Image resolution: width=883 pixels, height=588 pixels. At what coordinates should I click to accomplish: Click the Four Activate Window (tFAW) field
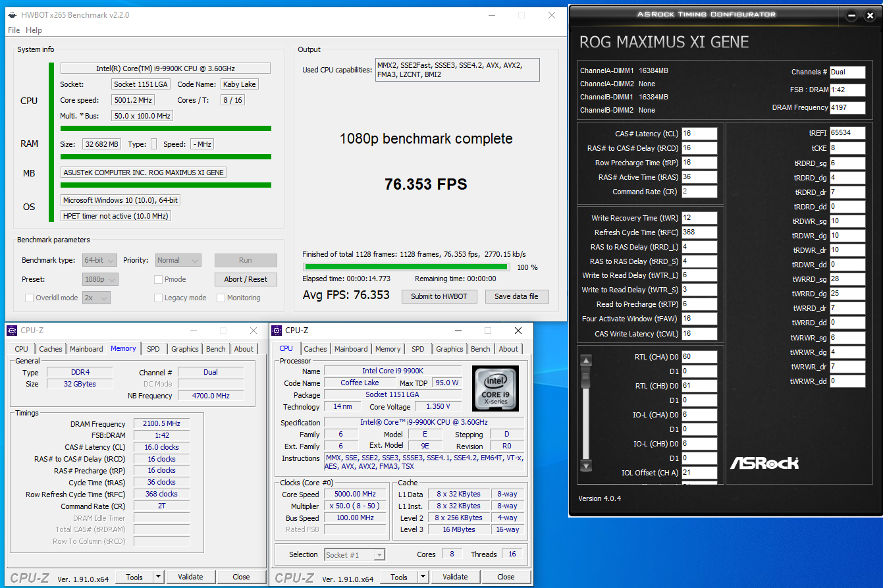(699, 319)
